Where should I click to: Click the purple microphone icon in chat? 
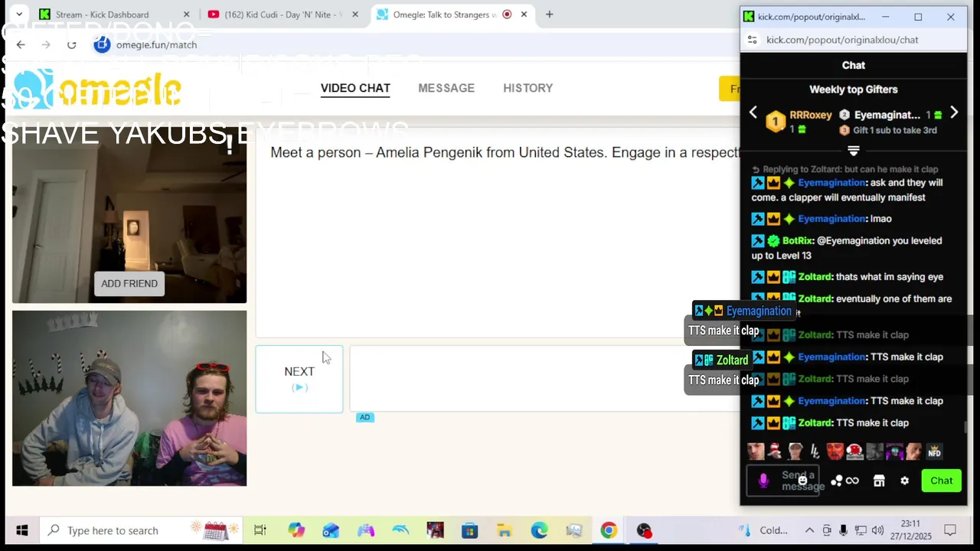763,481
